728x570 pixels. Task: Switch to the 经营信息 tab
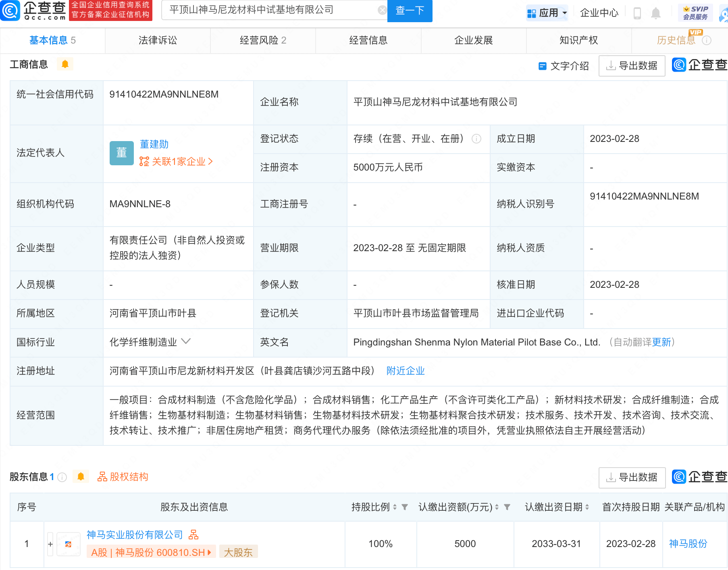click(x=368, y=40)
